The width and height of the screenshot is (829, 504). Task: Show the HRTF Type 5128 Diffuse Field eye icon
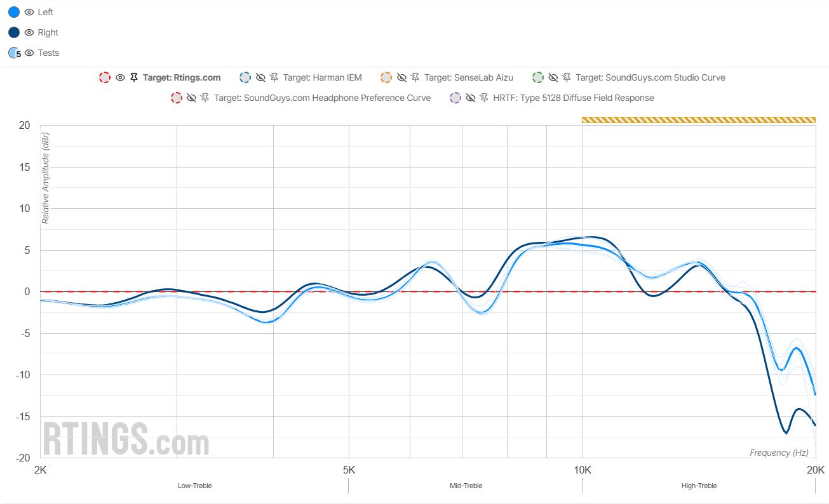(471, 98)
